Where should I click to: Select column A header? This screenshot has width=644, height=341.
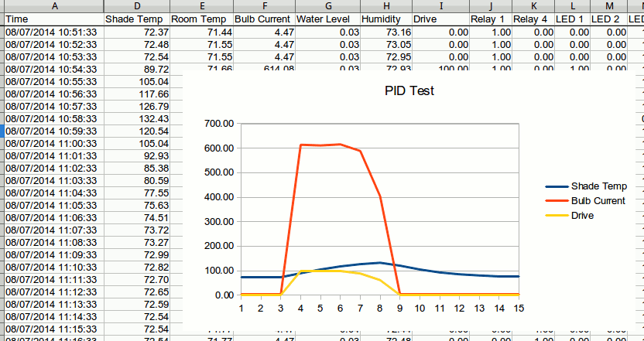point(54,5)
